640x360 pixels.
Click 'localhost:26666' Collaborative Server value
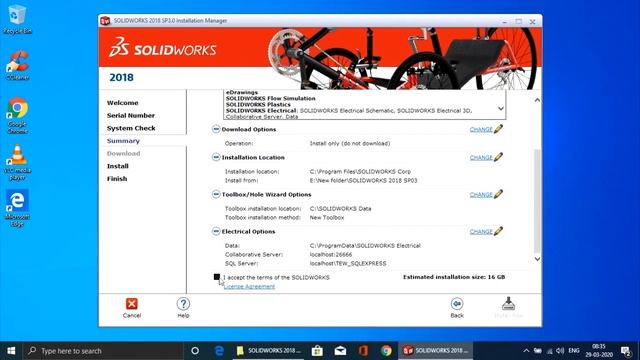coord(331,255)
